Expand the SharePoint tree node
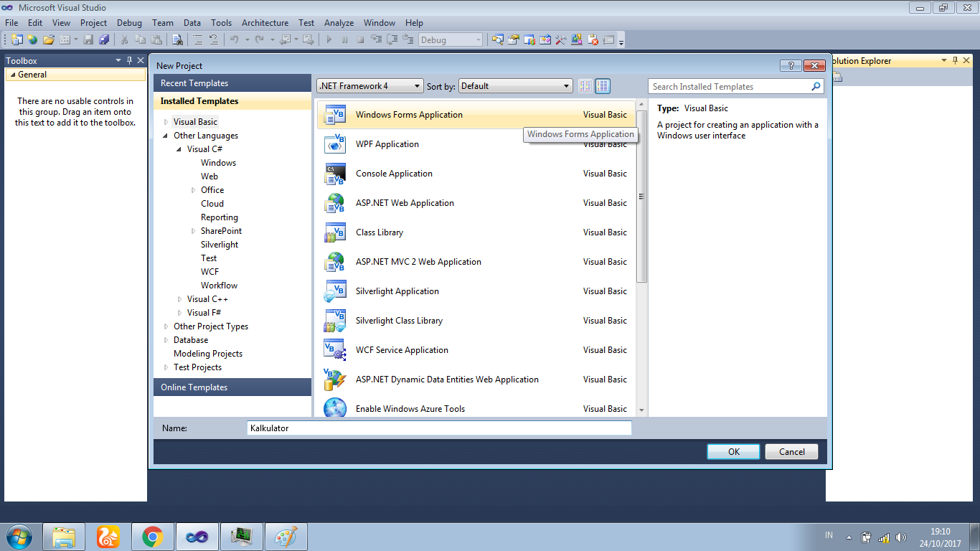The height and width of the screenshot is (551, 980). coord(194,231)
